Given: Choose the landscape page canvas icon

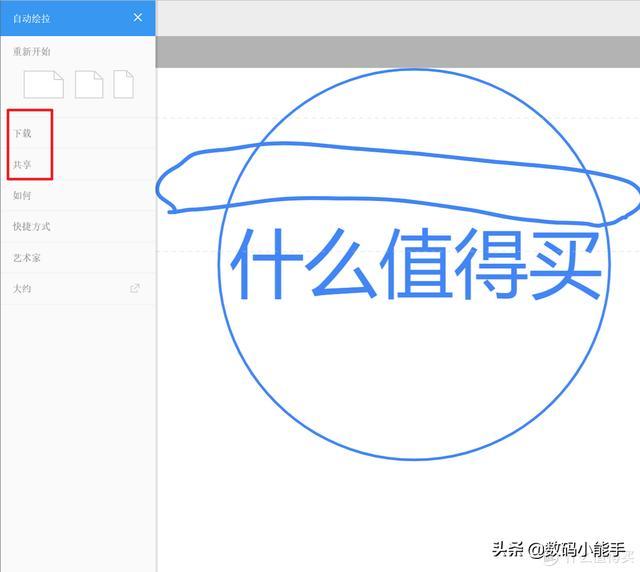Looking at the screenshot, I should coord(44,84).
